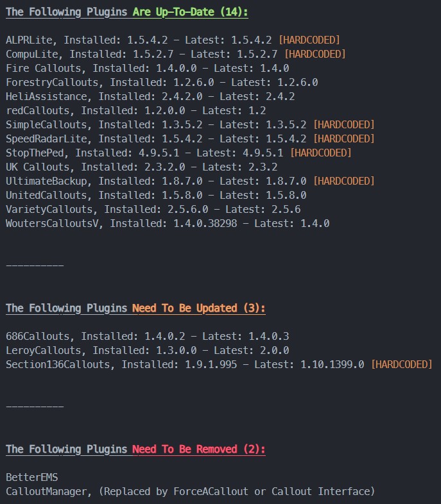The height and width of the screenshot is (504, 441).
Task: Click the LeroyCallouts plugin entry
Action: tap(148, 350)
